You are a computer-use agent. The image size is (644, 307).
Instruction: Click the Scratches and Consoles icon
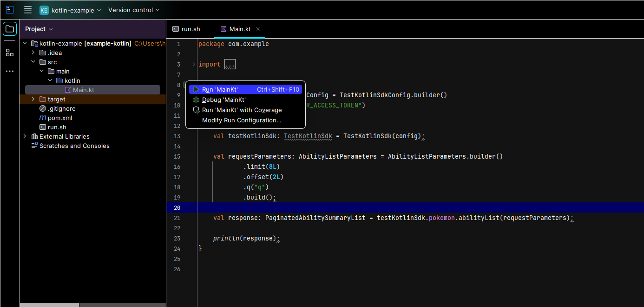click(34, 146)
